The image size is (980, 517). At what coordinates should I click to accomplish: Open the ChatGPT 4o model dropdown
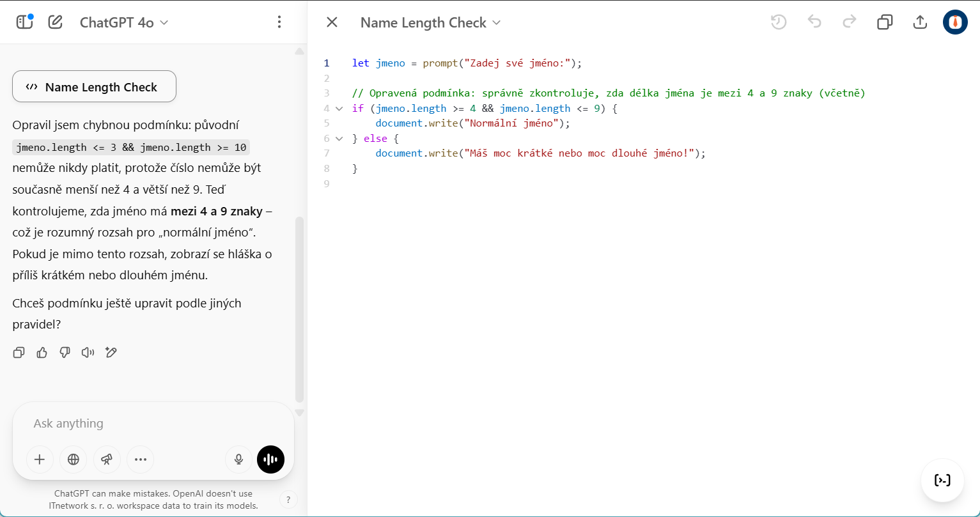point(123,22)
